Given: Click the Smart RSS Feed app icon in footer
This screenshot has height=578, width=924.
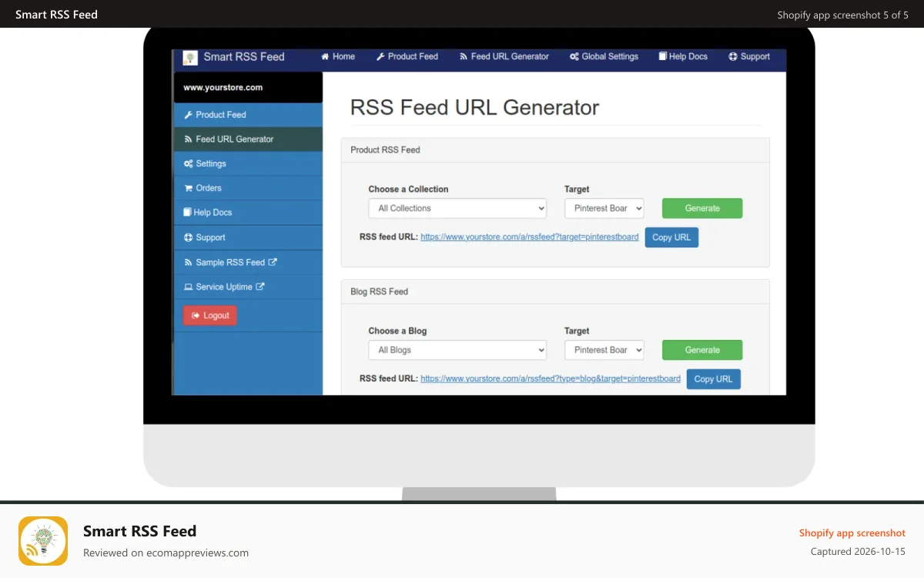Looking at the screenshot, I should click(43, 541).
